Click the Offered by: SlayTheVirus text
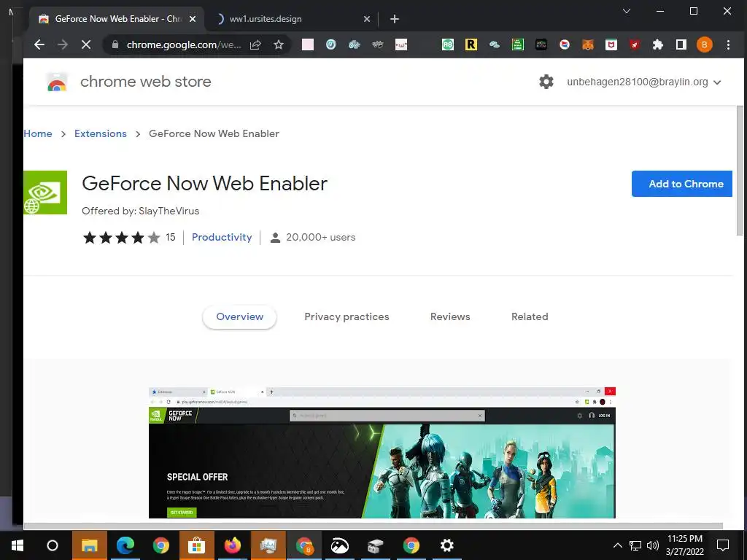Viewport: 747px width, 560px height. pos(141,211)
